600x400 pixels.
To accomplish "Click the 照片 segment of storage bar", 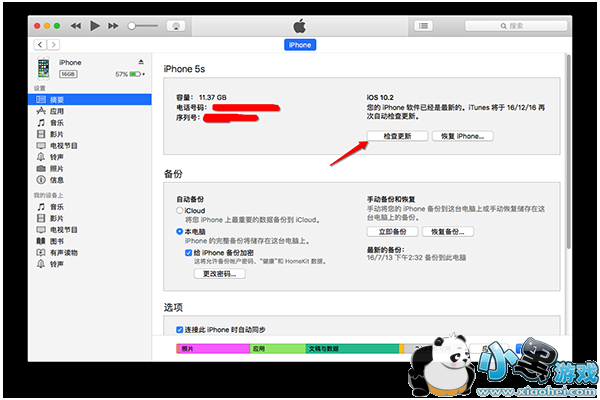I will pyautogui.click(x=214, y=349).
